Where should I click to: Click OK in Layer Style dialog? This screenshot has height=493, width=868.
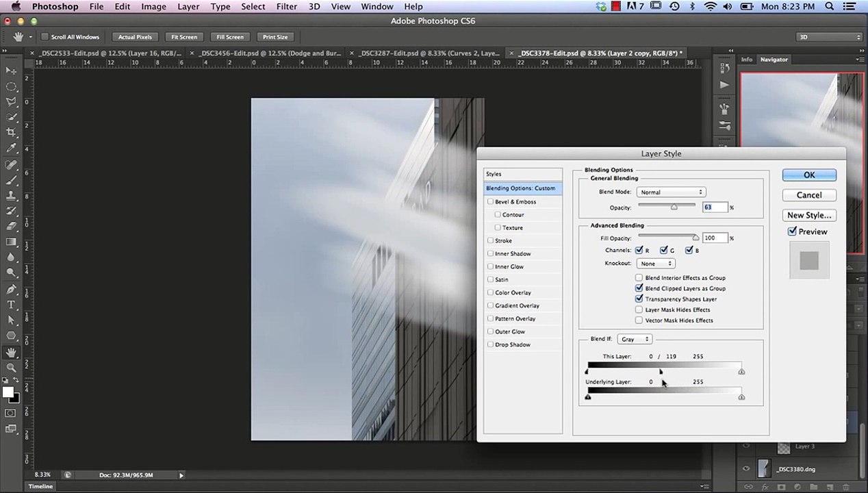pyautogui.click(x=809, y=175)
